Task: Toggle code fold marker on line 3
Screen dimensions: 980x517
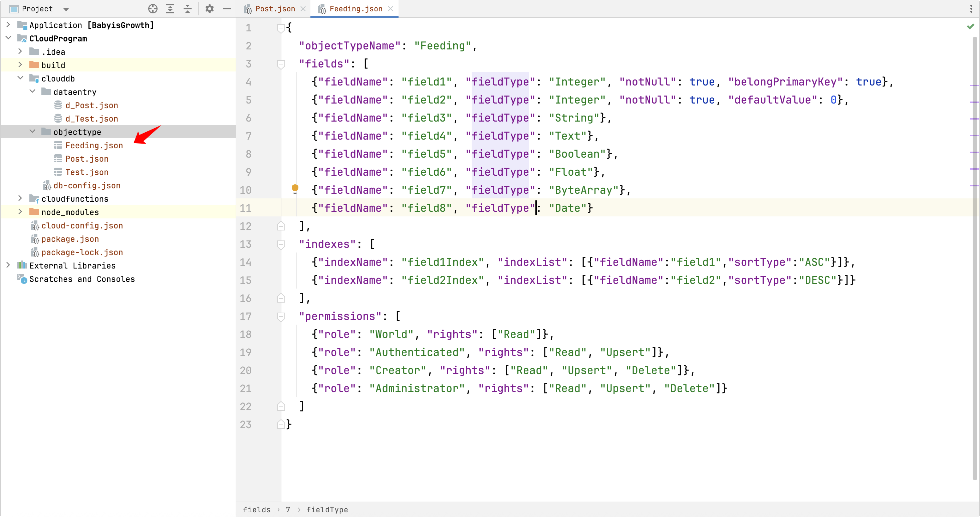Action: tap(281, 64)
